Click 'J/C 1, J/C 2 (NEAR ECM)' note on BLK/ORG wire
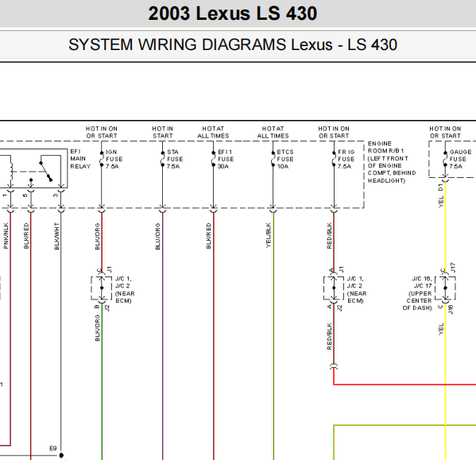This screenshot has height=460, width=476. [125, 289]
